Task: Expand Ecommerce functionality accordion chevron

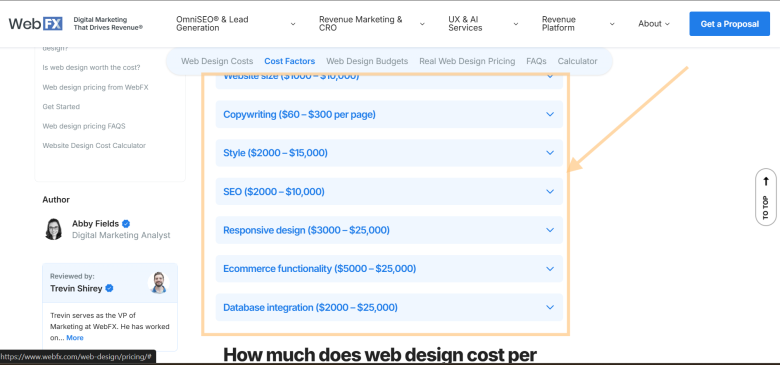Action: point(550,269)
